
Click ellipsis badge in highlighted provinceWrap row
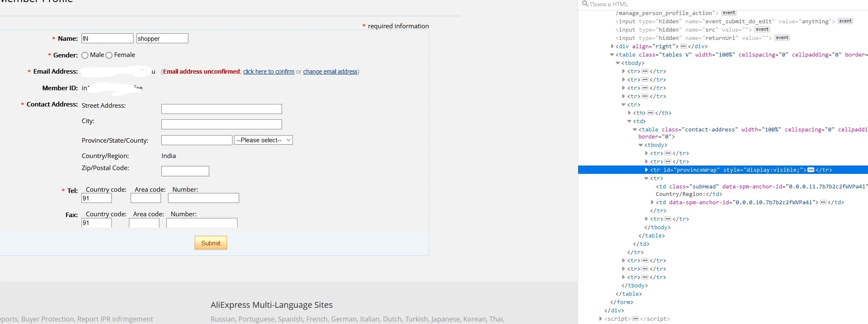pos(811,170)
